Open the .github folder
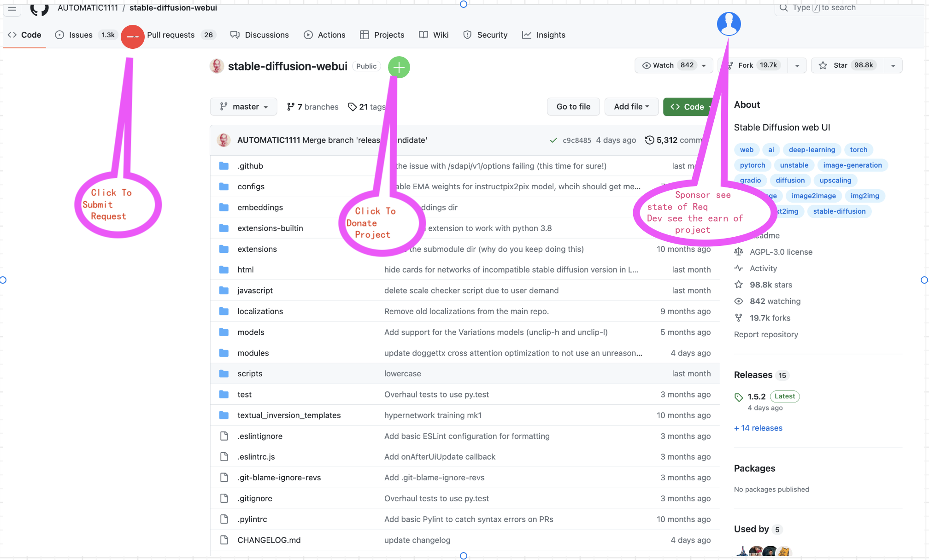929x560 pixels. (x=250, y=166)
